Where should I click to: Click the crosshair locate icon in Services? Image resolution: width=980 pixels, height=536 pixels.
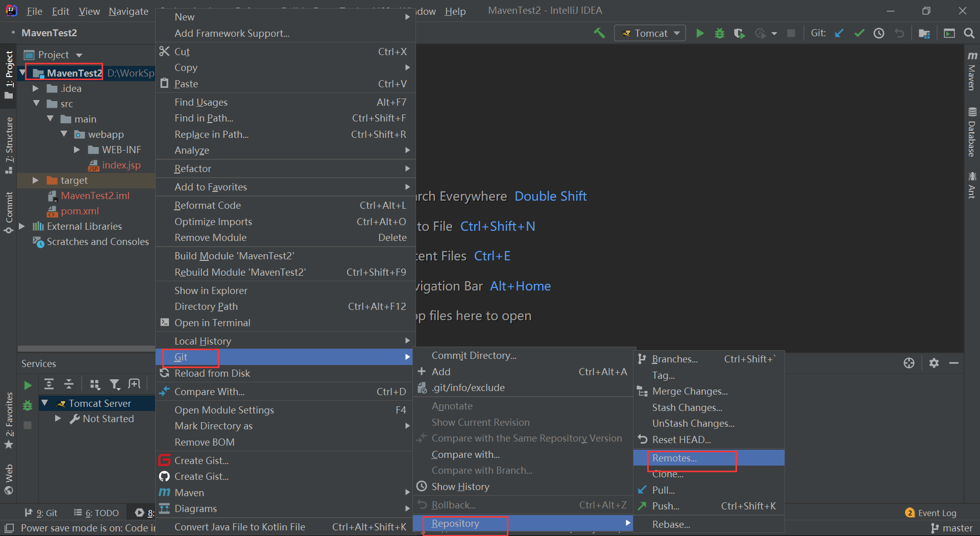909,363
